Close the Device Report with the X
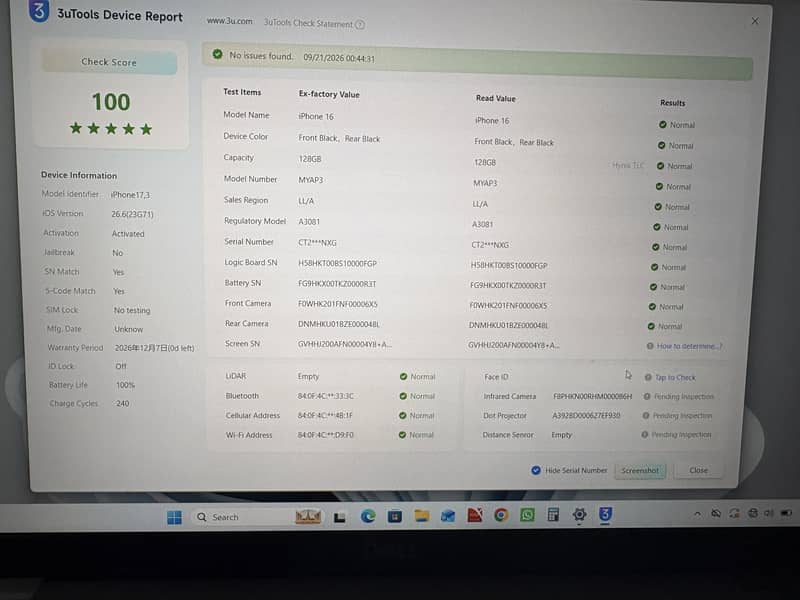800x600 pixels. coord(755,21)
